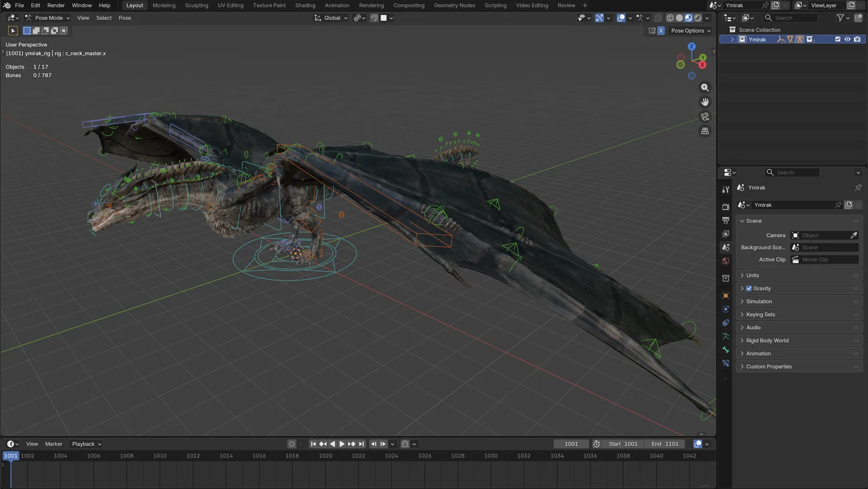The image size is (868, 489).
Task: Select the Output Properties tab
Action: [725, 220]
